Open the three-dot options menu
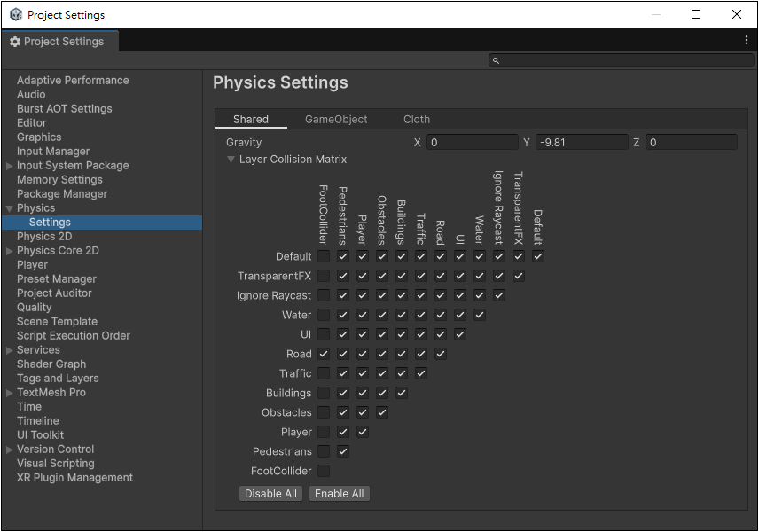The width and height of the screenshot is (759, 532). point(746,41)
